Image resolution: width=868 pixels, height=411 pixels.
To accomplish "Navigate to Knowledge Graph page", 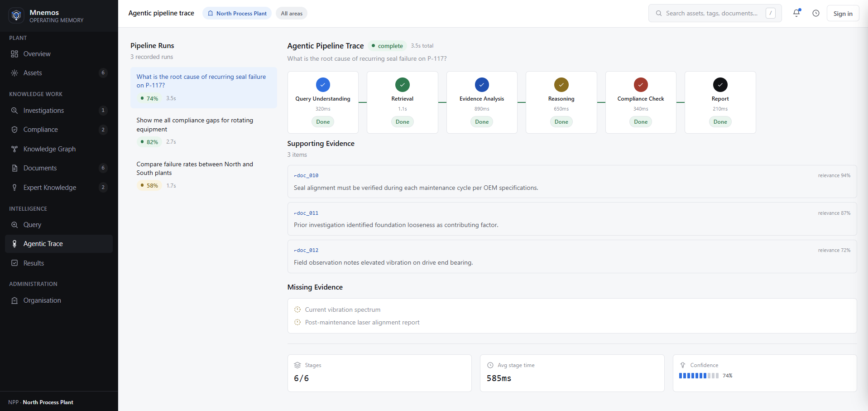I will (59, 149).
